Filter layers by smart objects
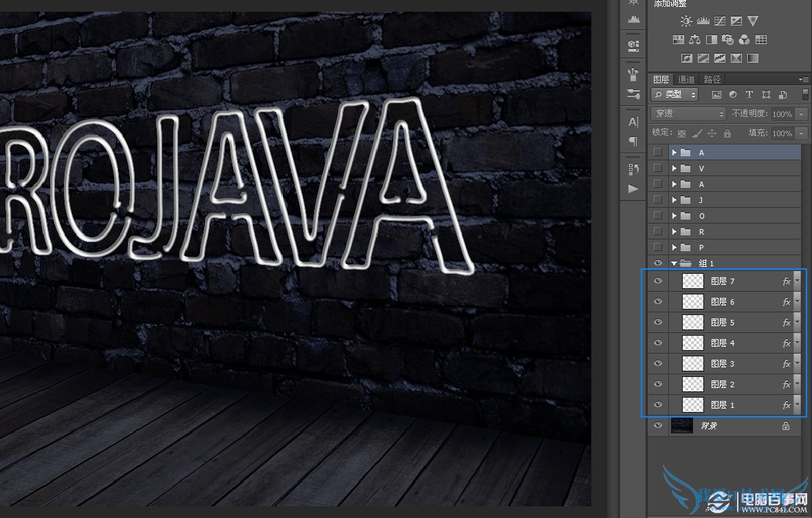This screenshot has height=518, width=812. pos(782,94)
